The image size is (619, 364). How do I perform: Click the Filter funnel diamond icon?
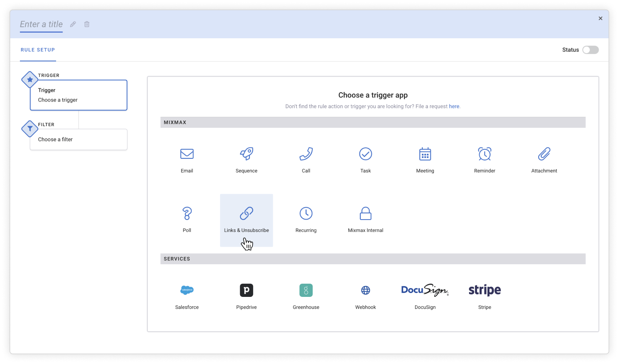pyautogui.click(x=30, y=129)
